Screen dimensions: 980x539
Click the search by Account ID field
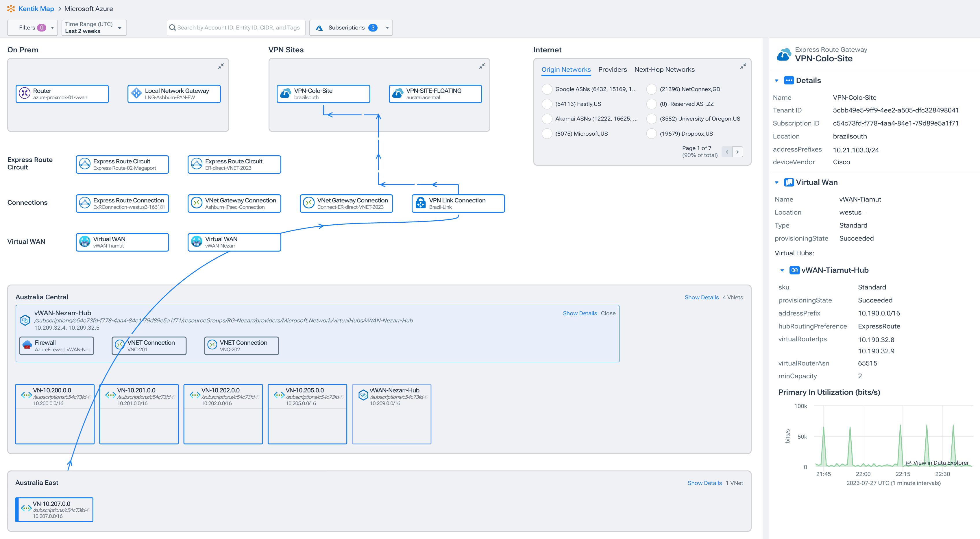(x=236, y=27)
